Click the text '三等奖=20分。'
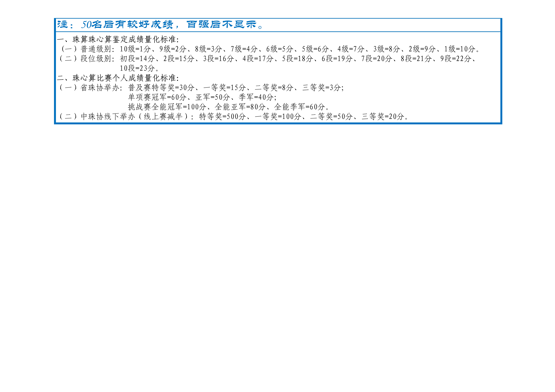The image size is (555, 392). point(385,117)
